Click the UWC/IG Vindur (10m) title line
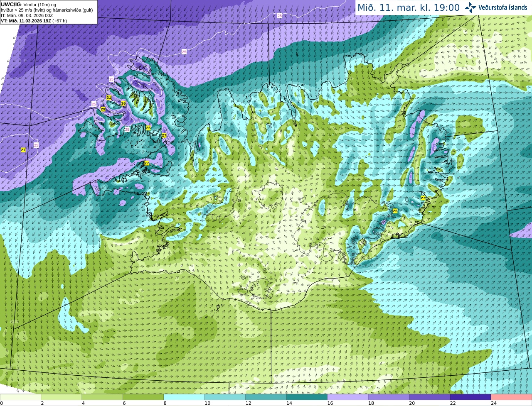Viewport: 532px width, 406px height. click(x=28, y=5)
